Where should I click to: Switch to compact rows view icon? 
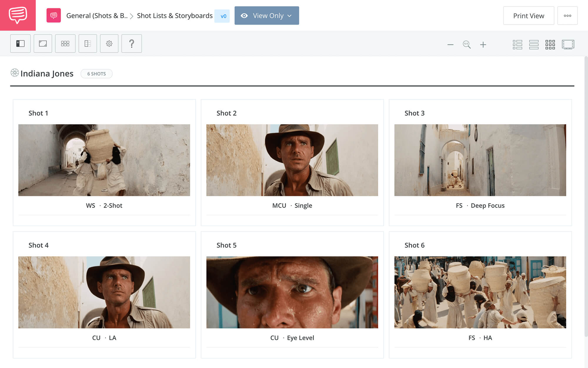pyautogui.click(x=534, y=44)
